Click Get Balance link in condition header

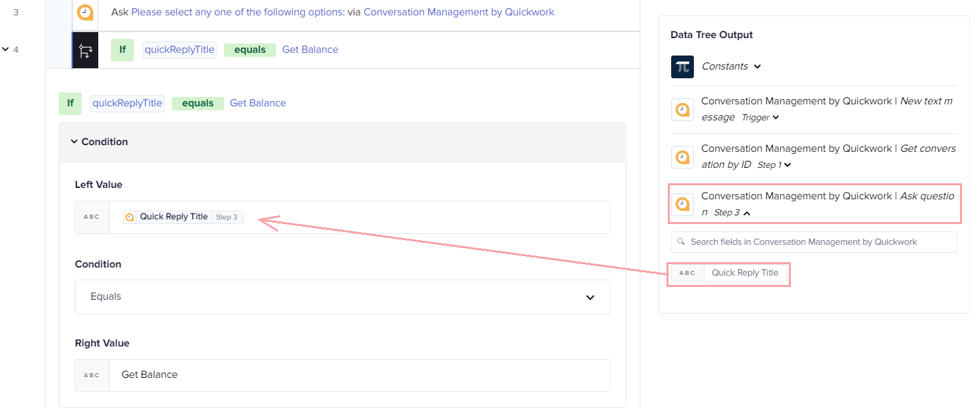(x=258, y=103)
